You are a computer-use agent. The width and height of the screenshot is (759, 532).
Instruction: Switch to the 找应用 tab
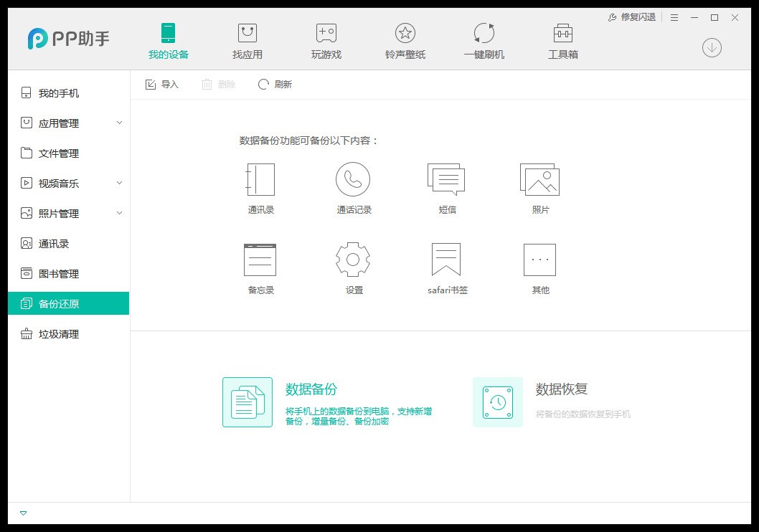(x=247, y=42)
